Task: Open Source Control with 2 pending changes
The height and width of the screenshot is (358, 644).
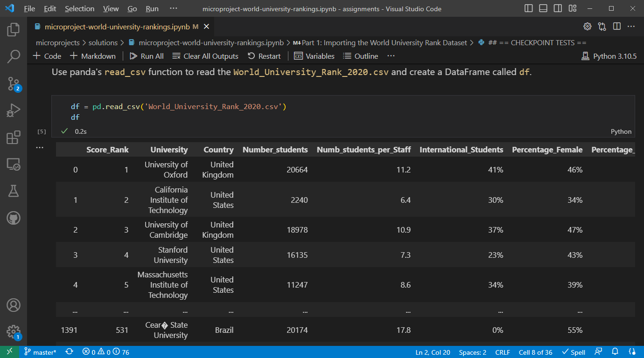Action: pos(14,84)
